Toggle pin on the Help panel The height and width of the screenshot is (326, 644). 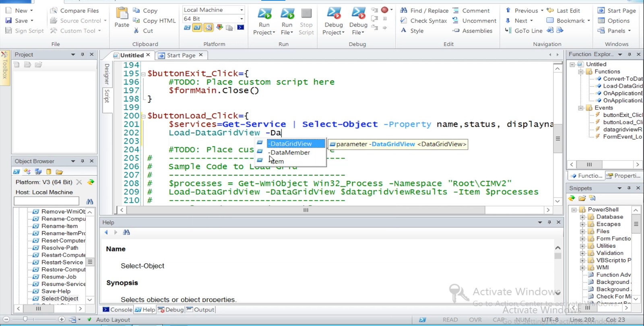[x=549, y=222]
